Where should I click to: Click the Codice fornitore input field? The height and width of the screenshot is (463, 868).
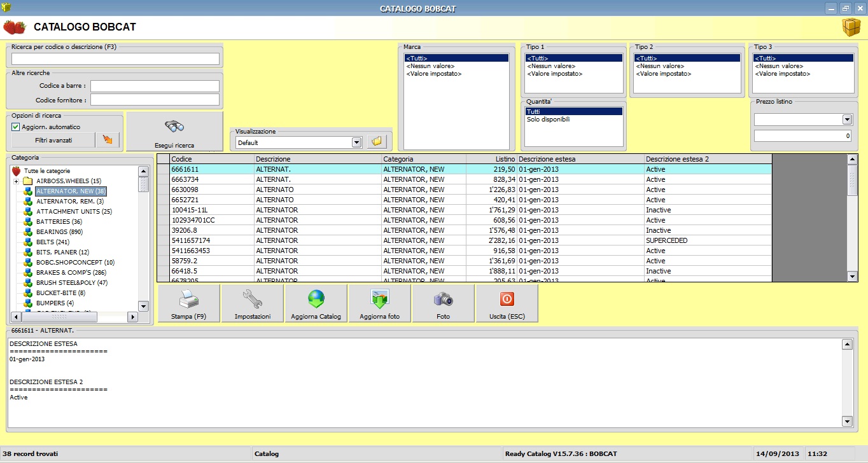point(155,100)
